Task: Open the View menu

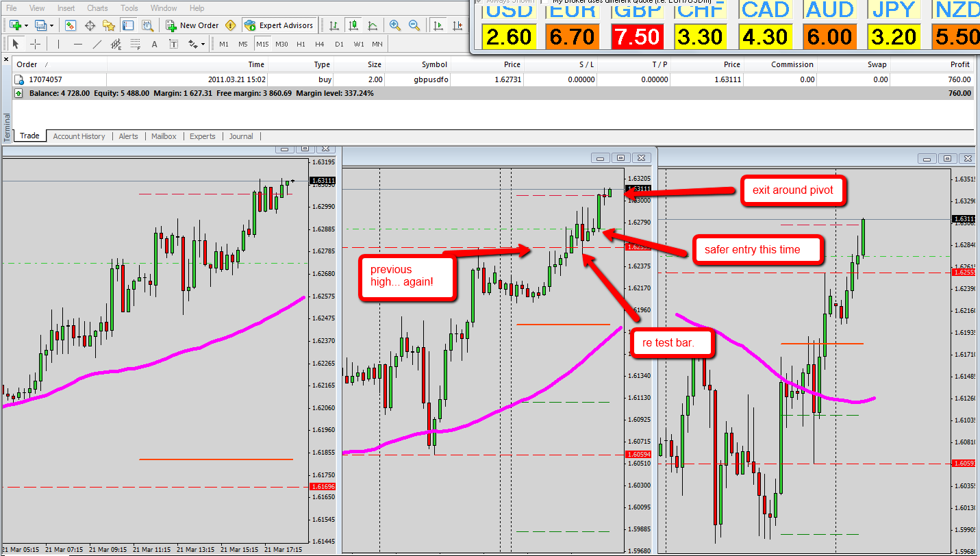Action: 37,8
